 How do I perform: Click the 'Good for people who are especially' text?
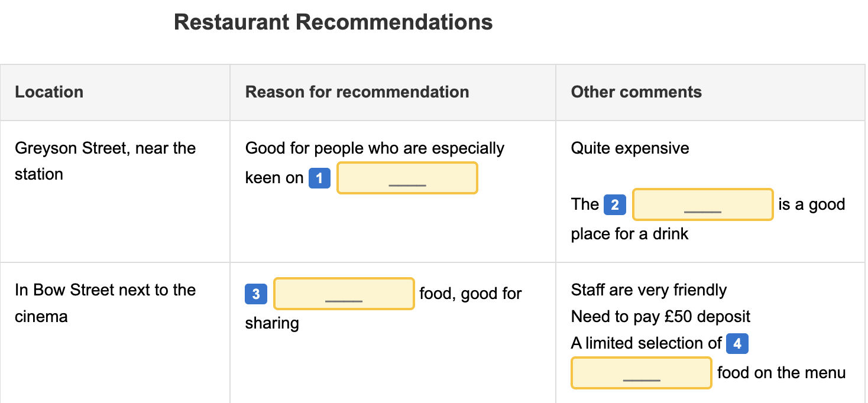point(375,148)
